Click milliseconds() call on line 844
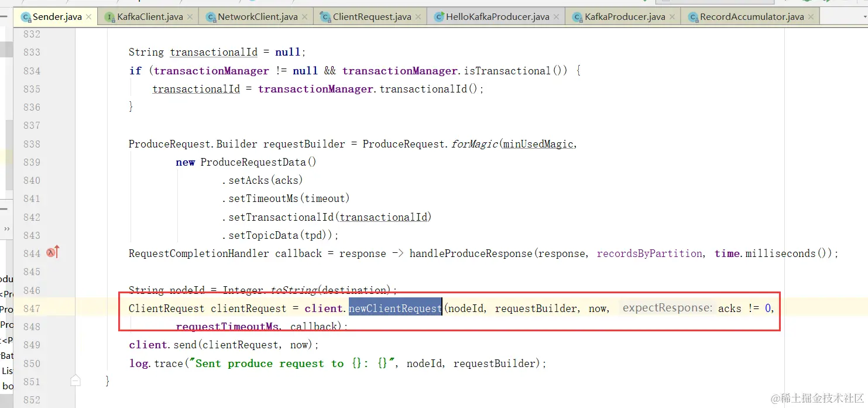The image size is (868, 408). tap(788, 253)
